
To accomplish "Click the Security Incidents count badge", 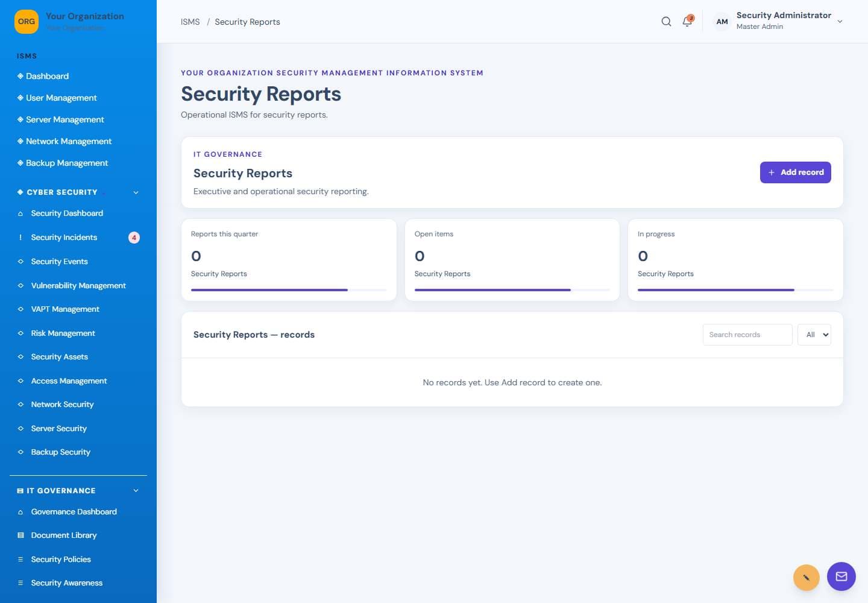I will (x=134, y=238).
